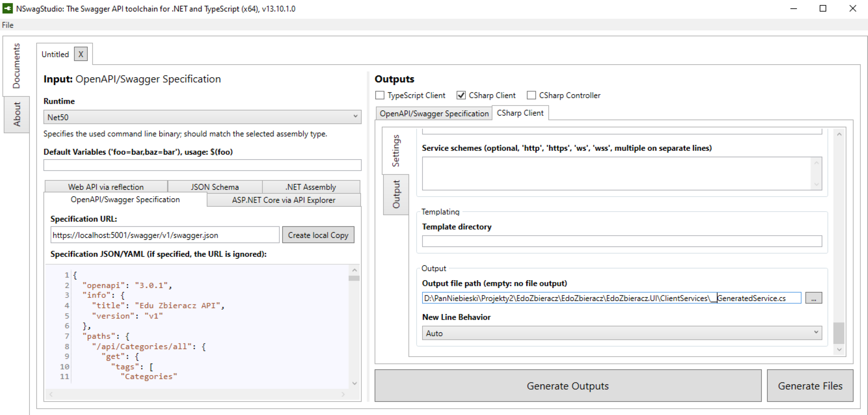The height and width of the screenshot is (415, 868).
Task: Uncheck the CSharp Client checkbox
Action: [461, 95]
